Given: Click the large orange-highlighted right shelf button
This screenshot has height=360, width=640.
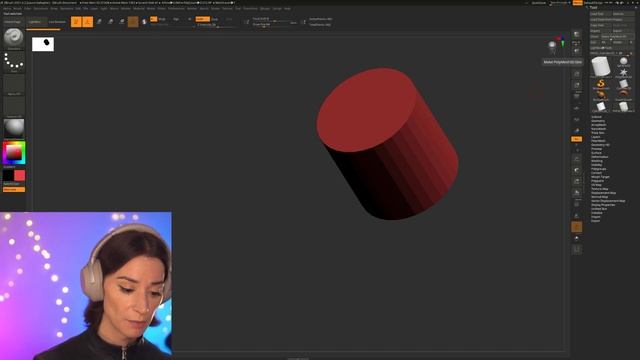Looking at the screenshot, I should 576,227.
